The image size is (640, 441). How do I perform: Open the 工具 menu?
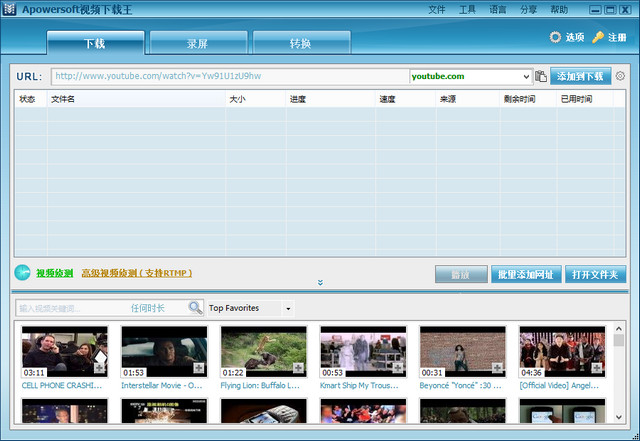(x=467, y=9)
